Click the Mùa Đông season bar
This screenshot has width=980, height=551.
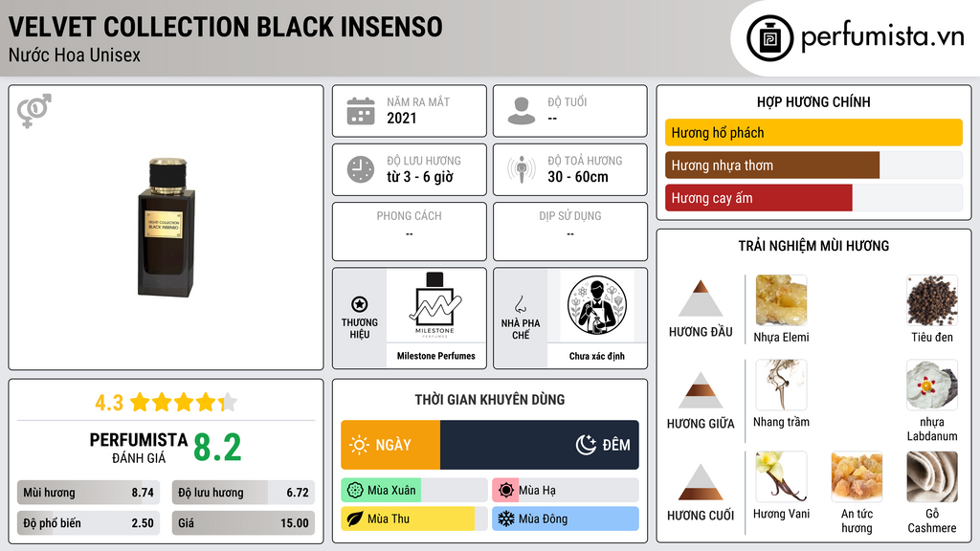[565, 519]
